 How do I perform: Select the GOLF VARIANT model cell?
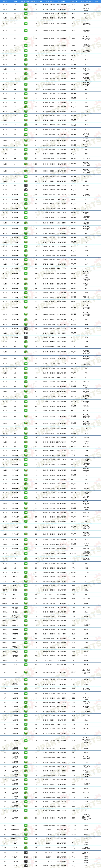click(15, 684)
